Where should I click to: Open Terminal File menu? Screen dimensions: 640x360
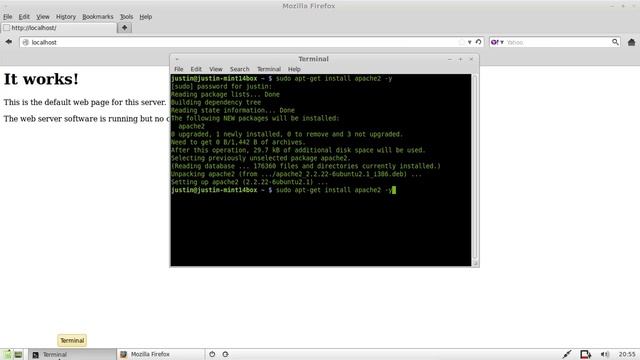tap(179, 69)
